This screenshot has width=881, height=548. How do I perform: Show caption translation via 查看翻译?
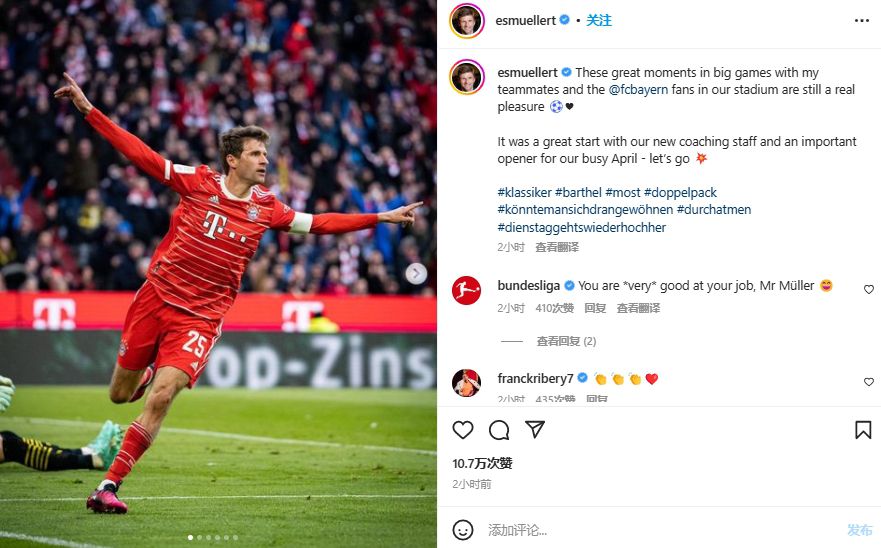[556, 247]
